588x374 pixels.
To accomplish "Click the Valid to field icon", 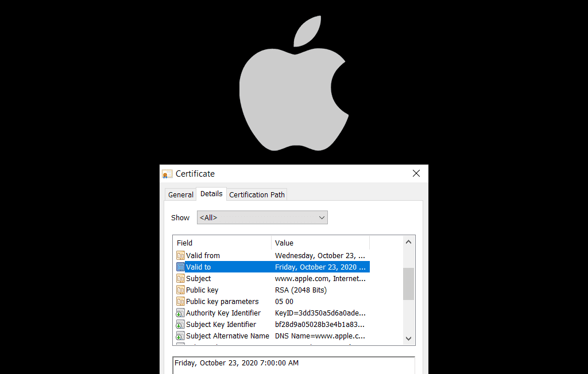I will click(x=180, y=267).
